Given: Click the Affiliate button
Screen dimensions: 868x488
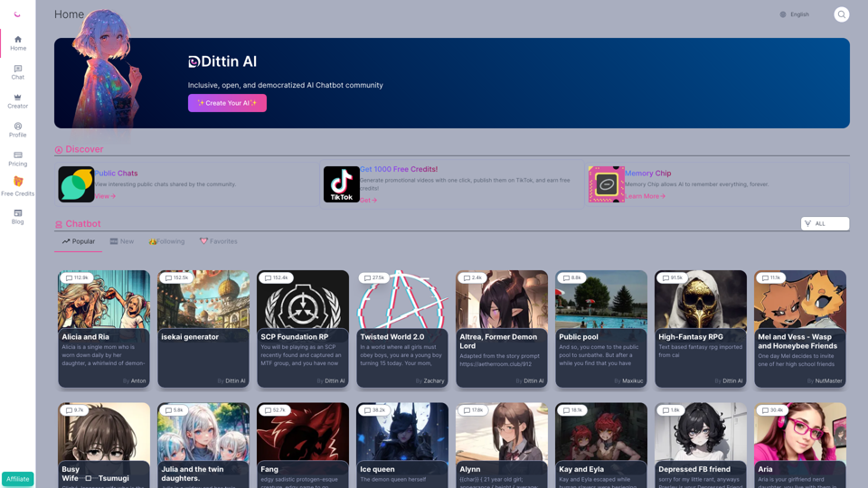Looking at the screenshot, I should click(x=18, y=479).
